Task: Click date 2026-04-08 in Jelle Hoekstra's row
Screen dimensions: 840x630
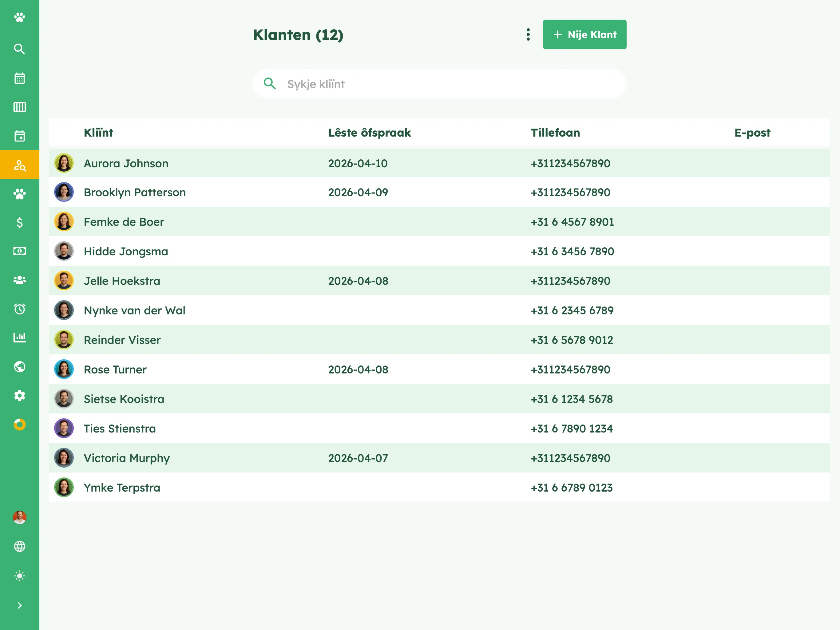Action: [358, 281]
